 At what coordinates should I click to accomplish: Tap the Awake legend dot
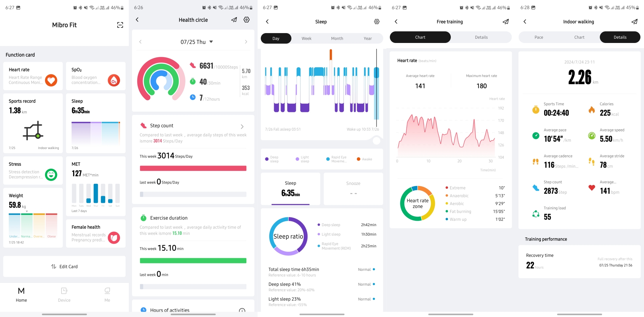pyautogui.click(x=359, y=159)
